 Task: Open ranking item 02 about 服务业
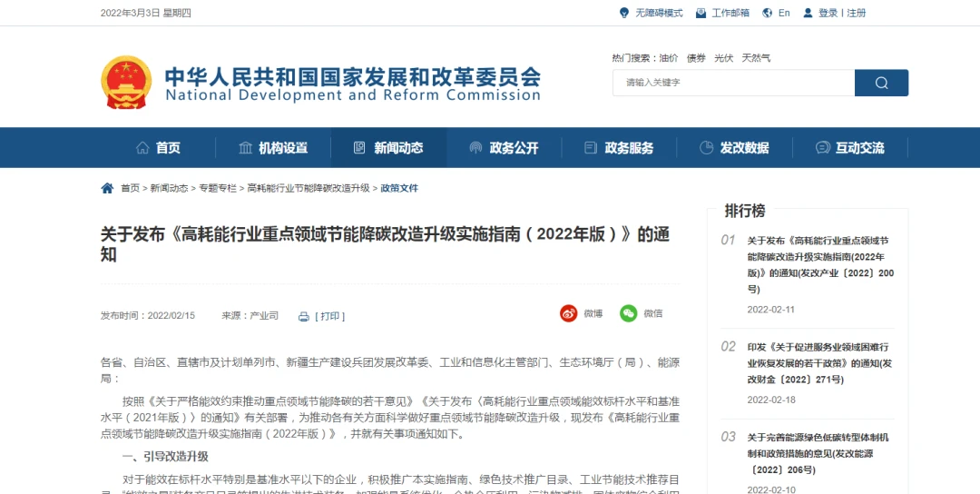pyautogui.click(x=818, y=363)
